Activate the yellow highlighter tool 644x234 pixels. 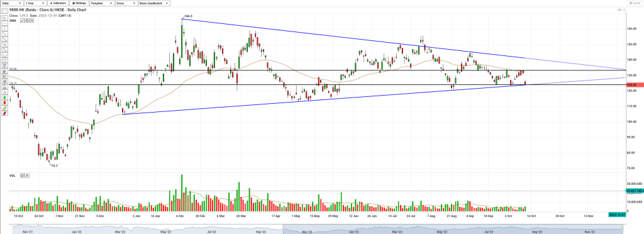[4, 108]
